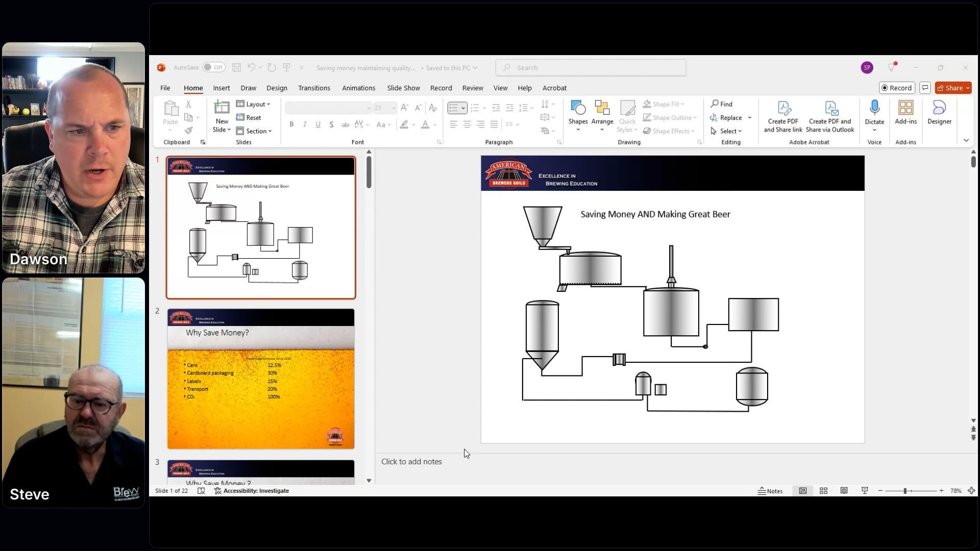The height and width of the screenshot is (551, 980).
Task: Click the Dictate microphone icon
Action: 874,108
